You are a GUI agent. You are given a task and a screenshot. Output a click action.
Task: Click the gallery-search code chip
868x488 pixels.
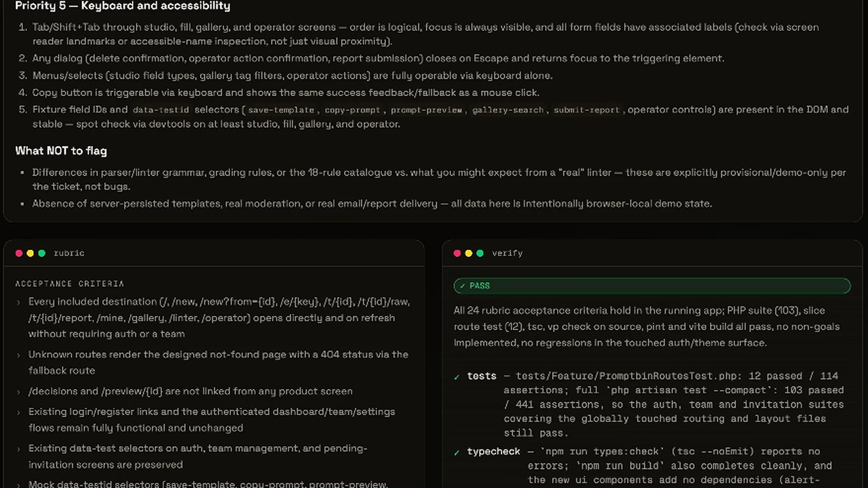pos(507,110)
